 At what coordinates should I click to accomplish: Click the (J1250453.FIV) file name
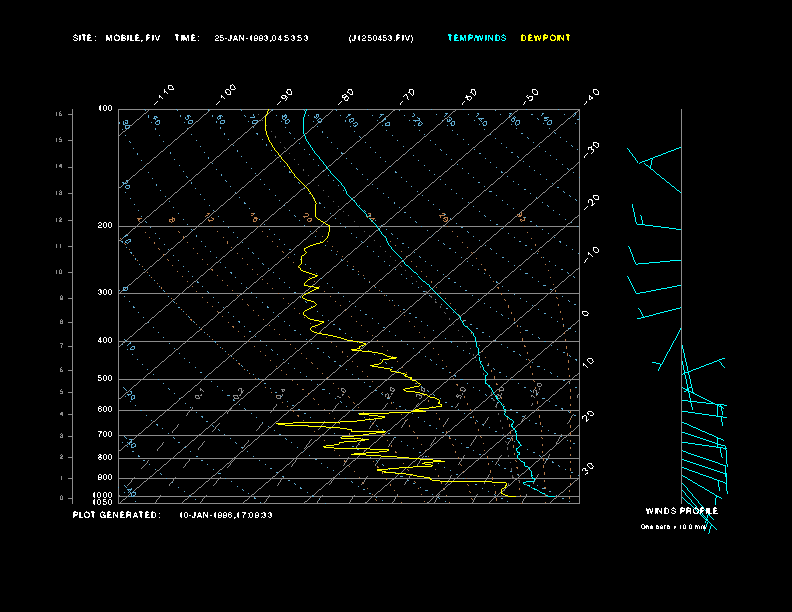(x=381, y=38)
